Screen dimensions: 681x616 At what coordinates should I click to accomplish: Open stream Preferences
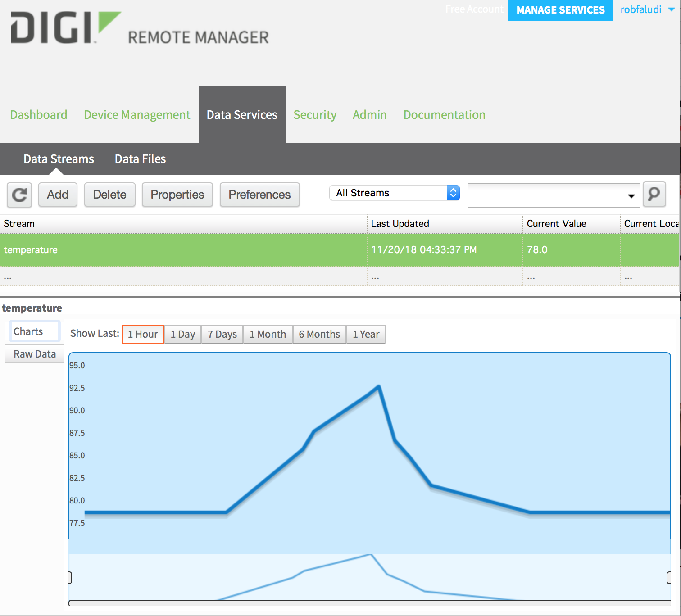259,195
